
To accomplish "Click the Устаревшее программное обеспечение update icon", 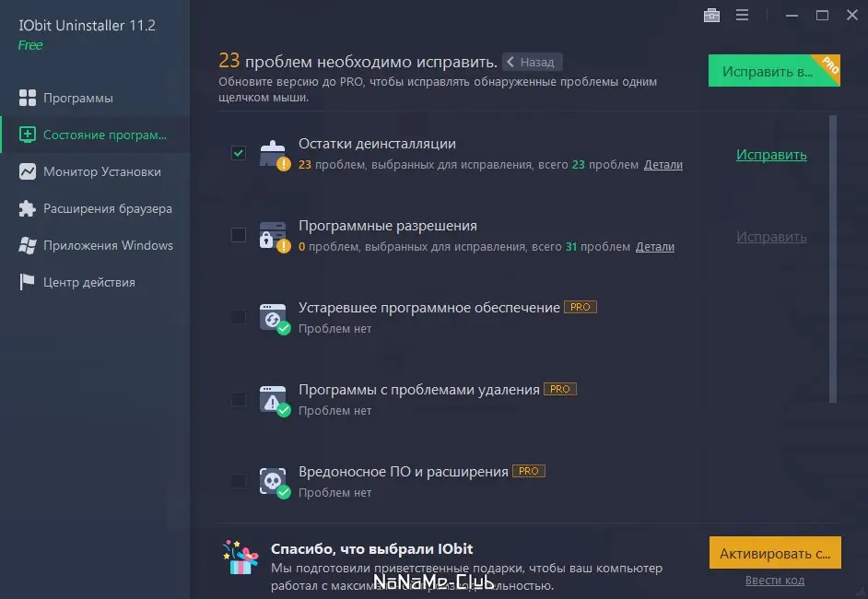I will (x=275, y=319).
